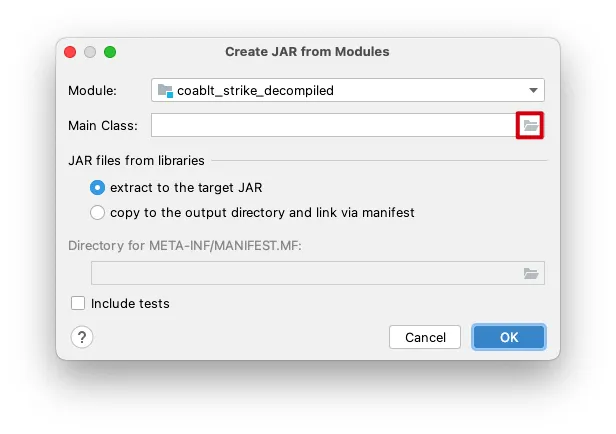Click the 'JAR files from libraries' heading
Viewport: 616px width, 434px height.
tap(136, 160)
